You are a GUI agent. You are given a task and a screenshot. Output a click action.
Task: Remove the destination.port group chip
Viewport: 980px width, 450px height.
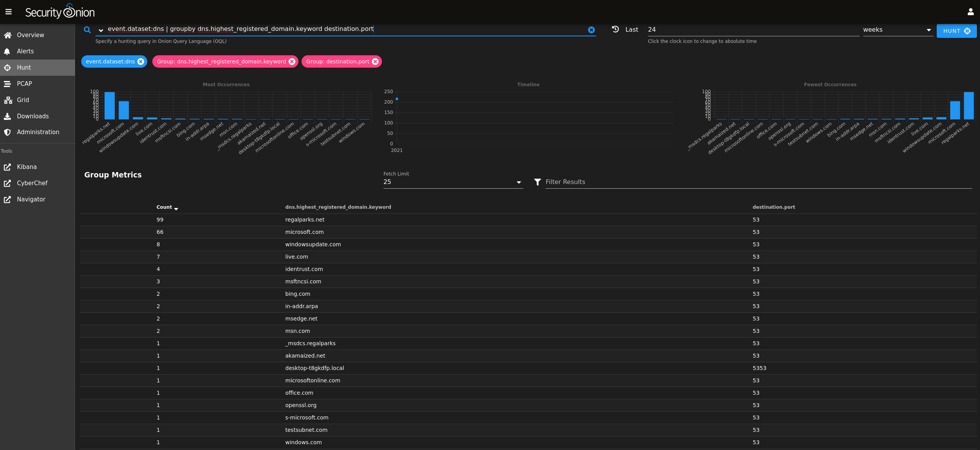(x=375, y=61)
